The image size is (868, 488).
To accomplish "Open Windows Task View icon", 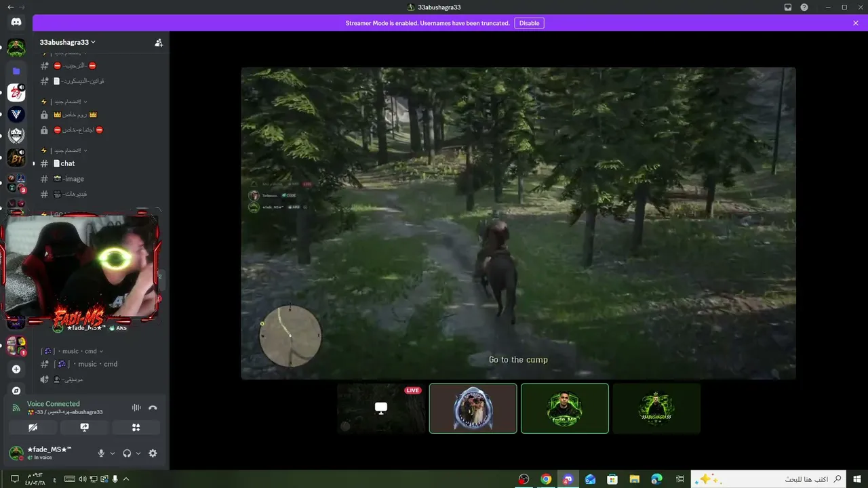I will 679,479.
